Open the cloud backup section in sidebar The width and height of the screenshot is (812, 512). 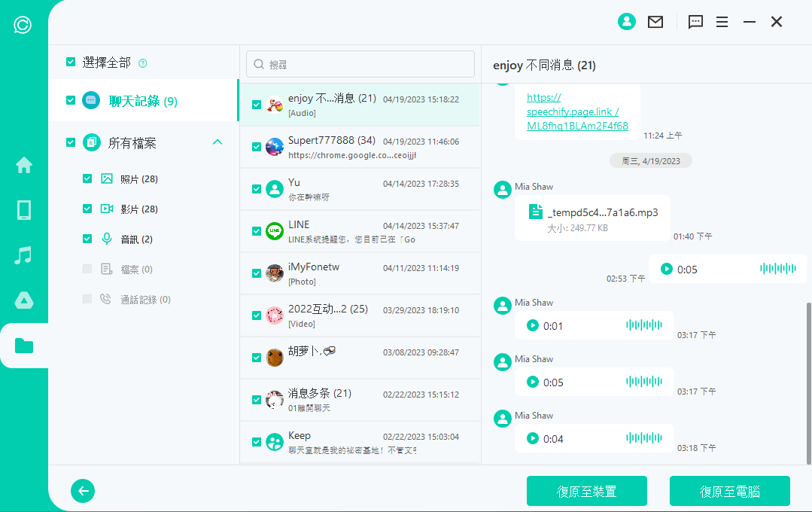click(x=23, y=300)
